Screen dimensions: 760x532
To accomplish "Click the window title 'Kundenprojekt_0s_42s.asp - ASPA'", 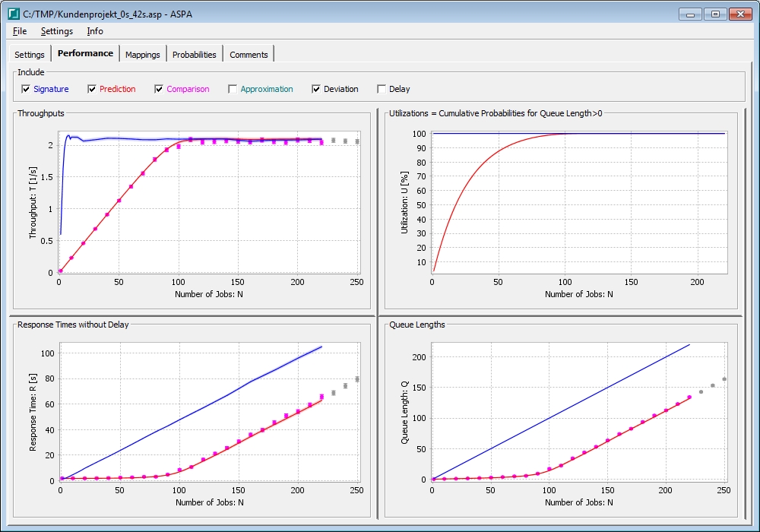I will pyautogui.click(x=126, y=14).
